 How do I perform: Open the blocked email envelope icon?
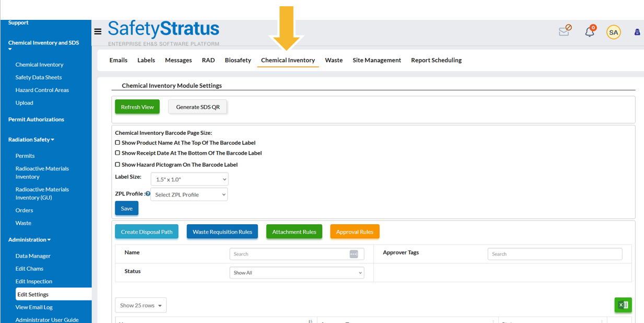pyautogui.click(x=565, y=31)
